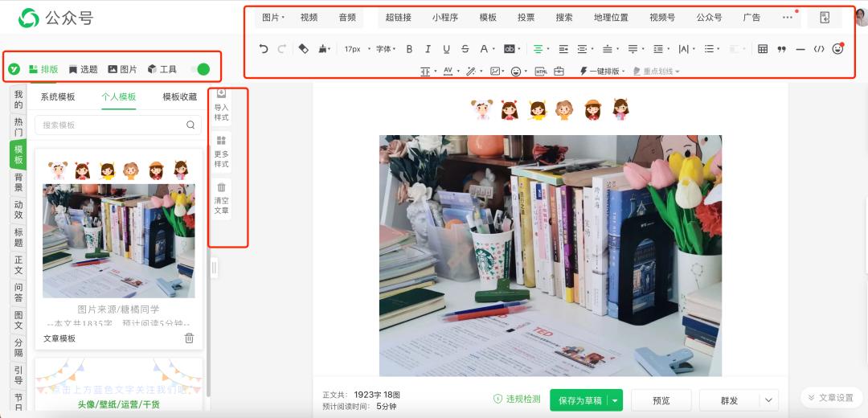
Task: Open the 选题 tab
Action: [84, 69]
